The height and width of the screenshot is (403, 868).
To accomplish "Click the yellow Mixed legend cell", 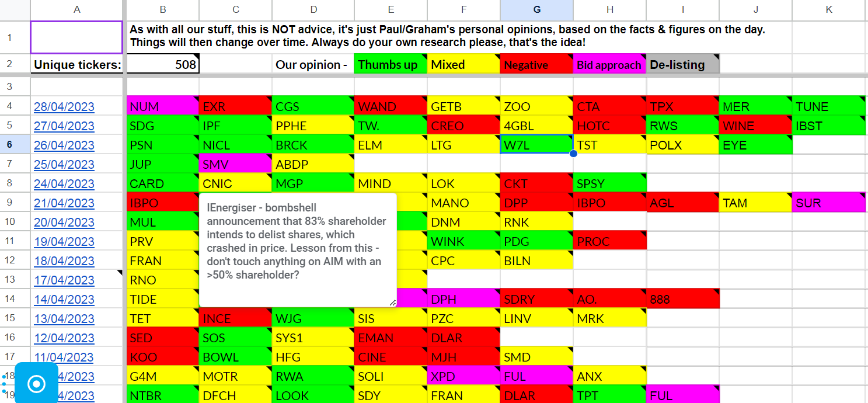I will pyautogui.click(x=463, y=64).
